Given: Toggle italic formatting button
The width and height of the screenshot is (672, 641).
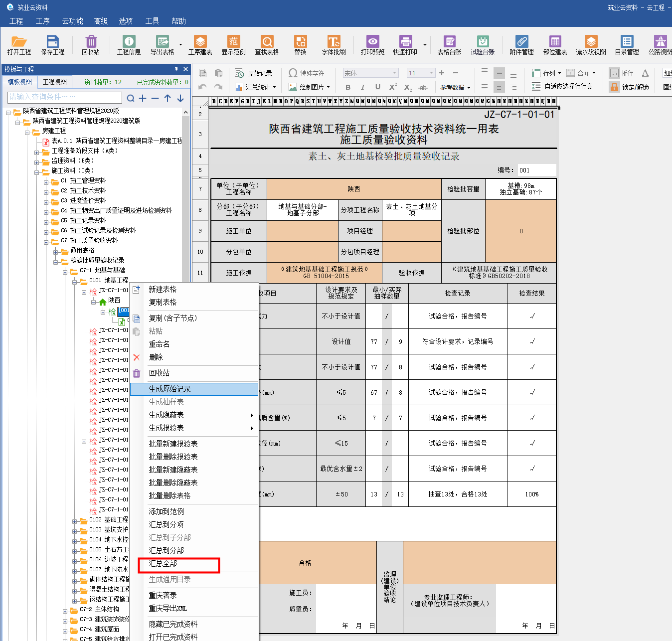Looking at the screenshot, I should pyautogui.click(x=362, y=87).
